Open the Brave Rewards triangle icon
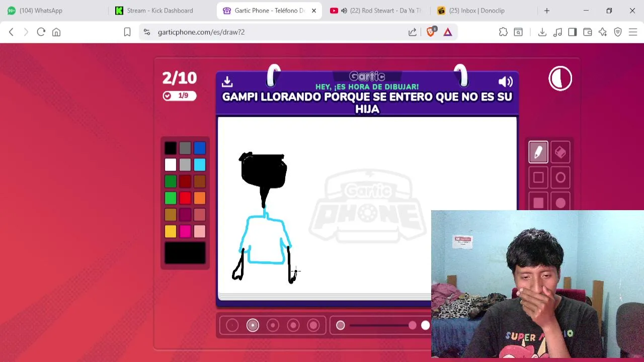This screenshot has height=362, width=644. pos(448,32)
